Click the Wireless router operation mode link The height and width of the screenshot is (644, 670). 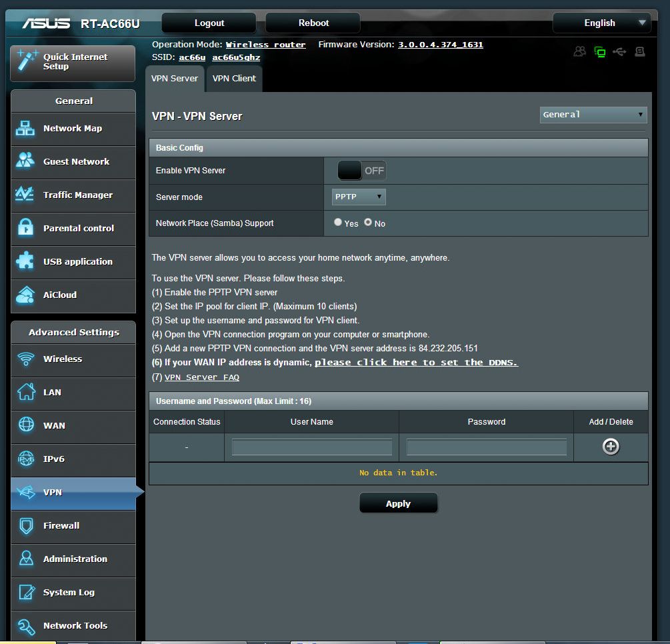click(265, 45)
